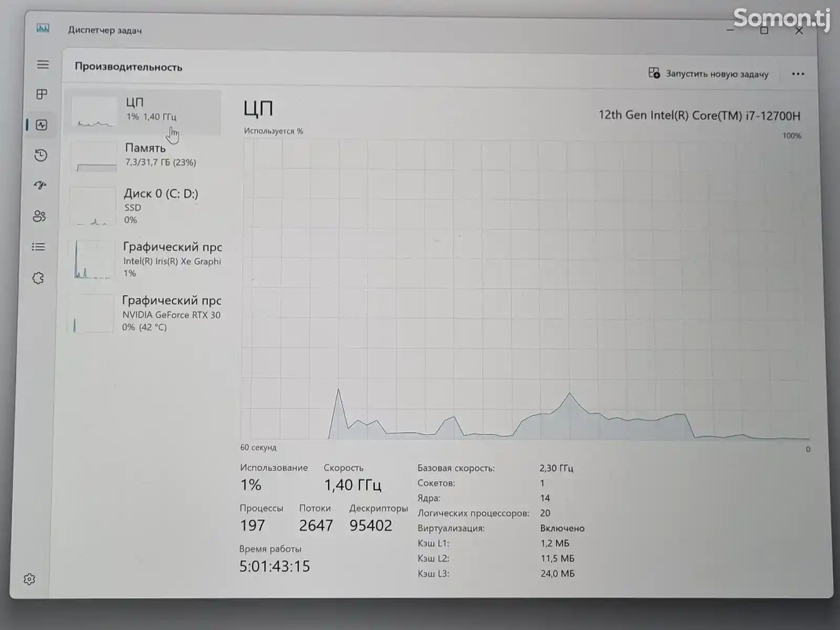
Task: Click Run new task button
Action: (x=708, y=73)
